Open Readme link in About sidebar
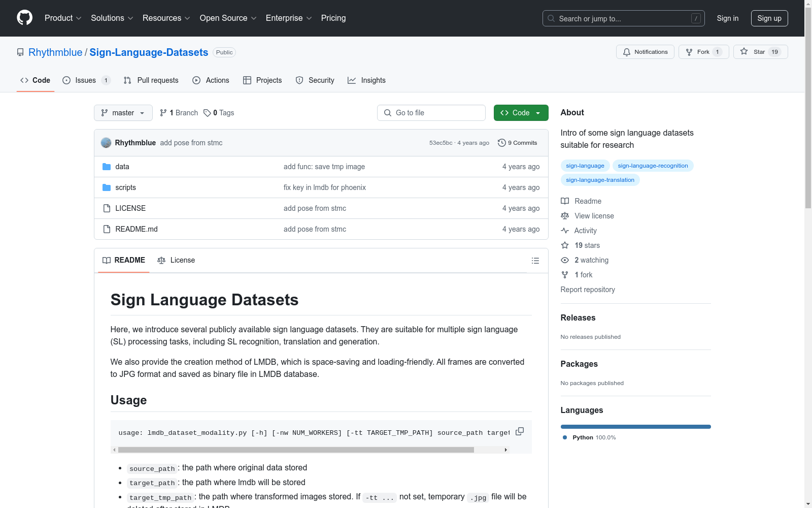The height and width of the screenshot is (508, 812). pos(581,201)
